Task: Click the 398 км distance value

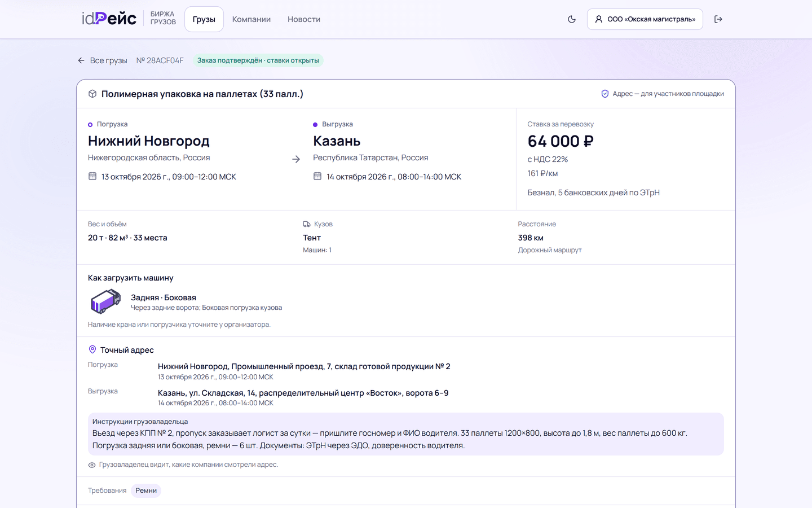Action: click(531, 238)
